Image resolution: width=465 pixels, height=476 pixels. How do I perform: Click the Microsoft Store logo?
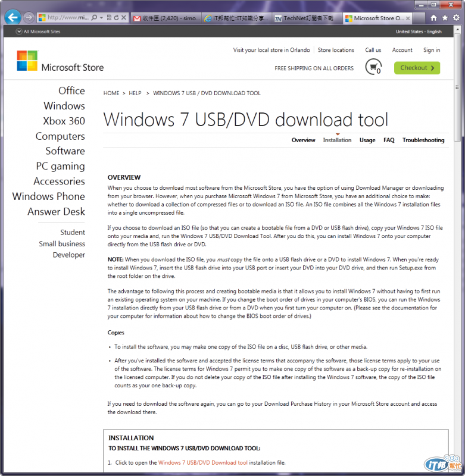point(60,61)
